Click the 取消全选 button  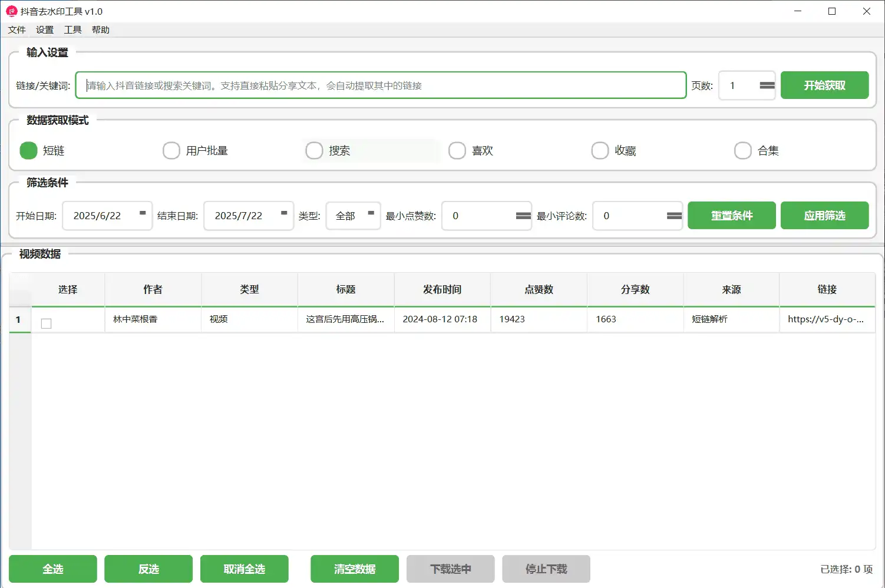[244, 569]
